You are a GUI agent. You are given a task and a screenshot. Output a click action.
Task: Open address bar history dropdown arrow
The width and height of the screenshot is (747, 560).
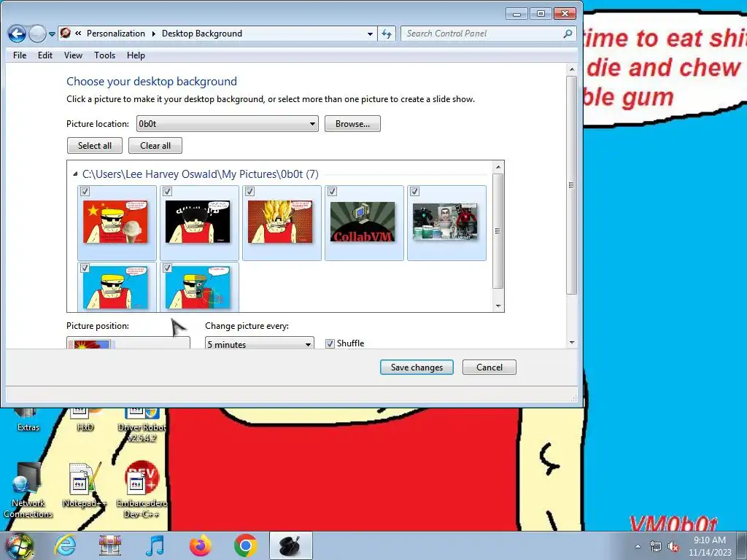(x=370, y=34)
